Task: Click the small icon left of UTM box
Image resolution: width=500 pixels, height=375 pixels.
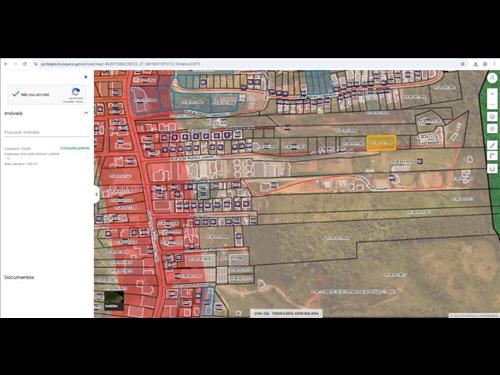Action: (x=238, y=313)
